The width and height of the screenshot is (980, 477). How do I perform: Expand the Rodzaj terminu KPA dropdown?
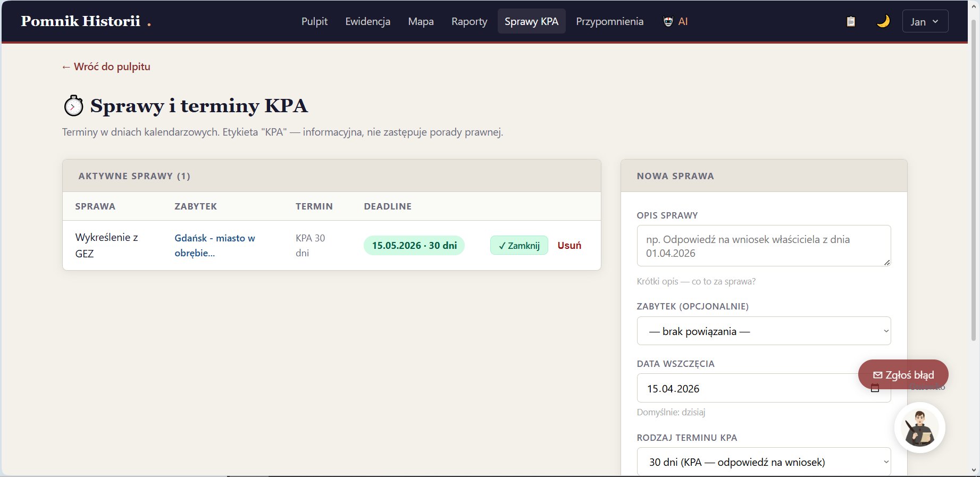pos(763,462)
